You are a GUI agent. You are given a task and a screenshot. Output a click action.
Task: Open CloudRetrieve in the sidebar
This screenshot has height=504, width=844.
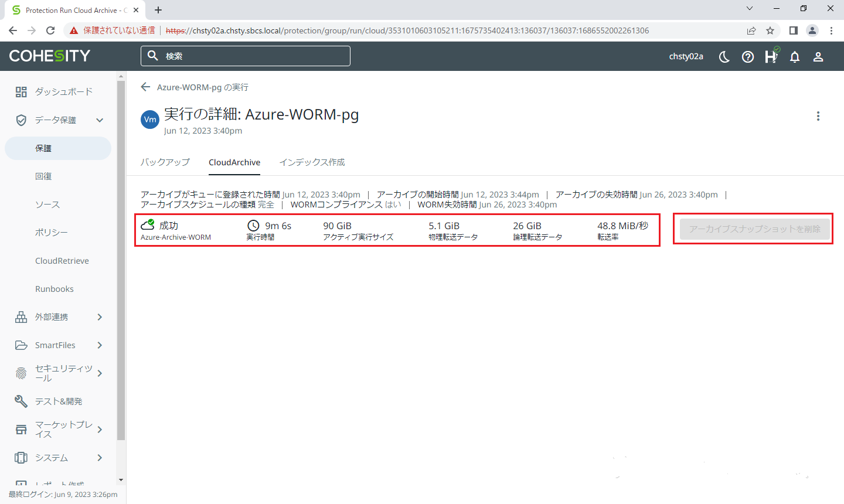click(x=62, y=261)
